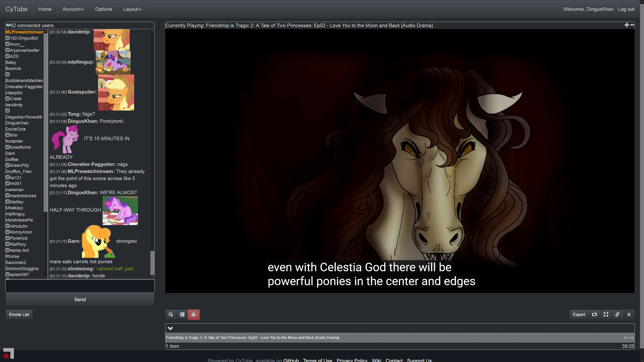Go to the Home menu item
The height and width of the screenshot is (362, 644).
(45, 9)
